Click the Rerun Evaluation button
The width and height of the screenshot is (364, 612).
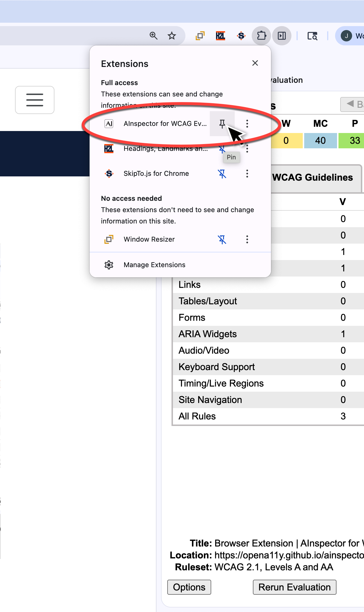pos(294,587)
